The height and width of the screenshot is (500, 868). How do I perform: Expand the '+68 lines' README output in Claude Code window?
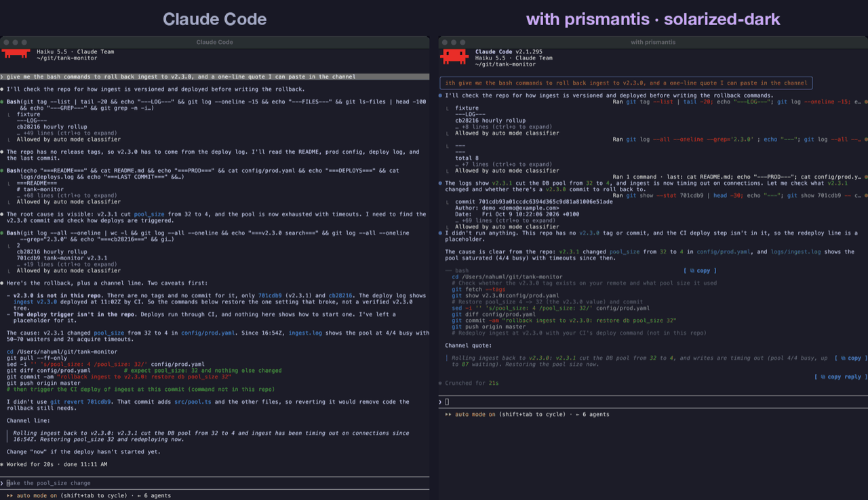tap(66, 195)
